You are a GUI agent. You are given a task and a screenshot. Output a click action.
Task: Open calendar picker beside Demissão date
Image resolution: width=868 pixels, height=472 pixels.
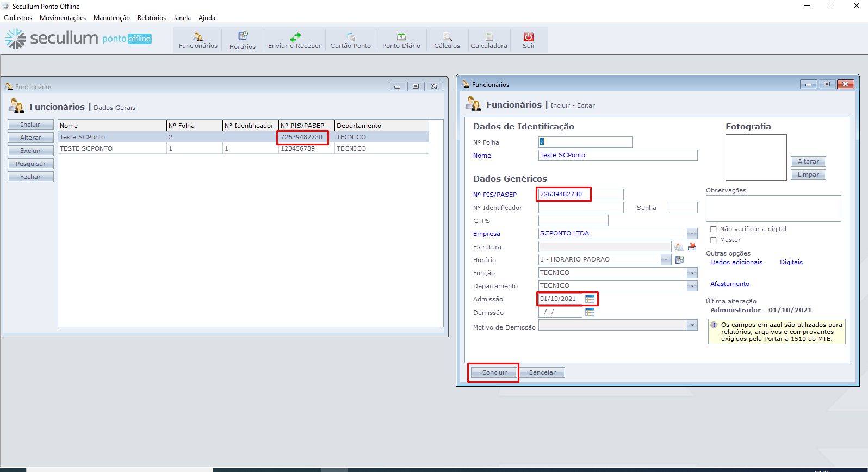pos(590,312)
